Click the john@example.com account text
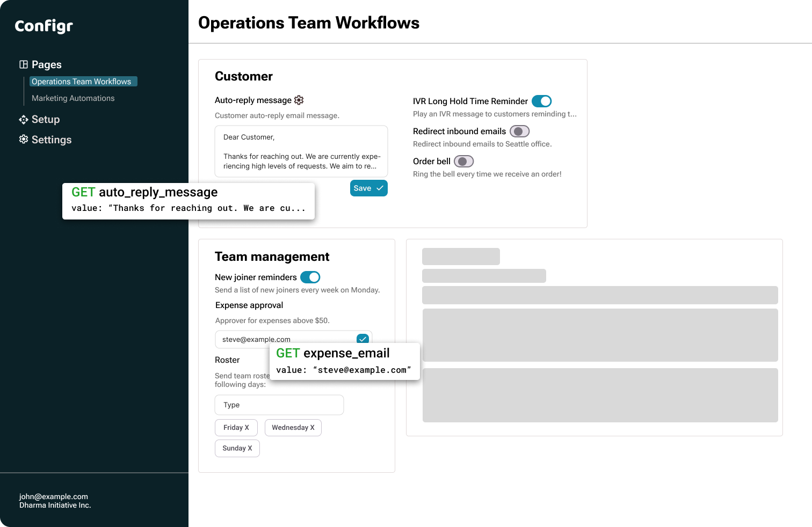 click(x=54, y=496)
